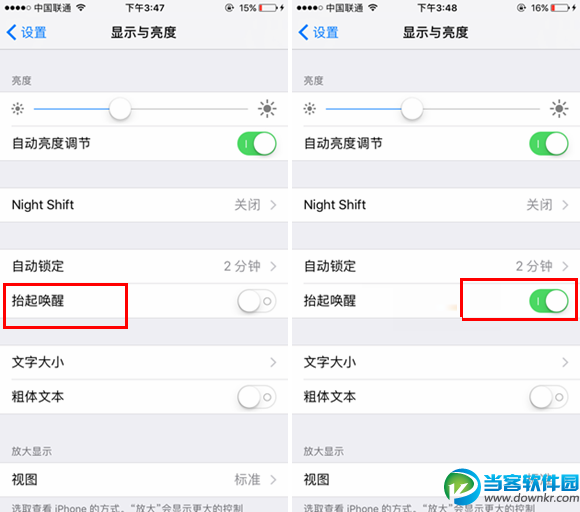Image resolution: width=580 pixels, height=512 pixels.
Task: Tap the Wi-Fi icon in right status bar
Action: click(x=373, y=7)
